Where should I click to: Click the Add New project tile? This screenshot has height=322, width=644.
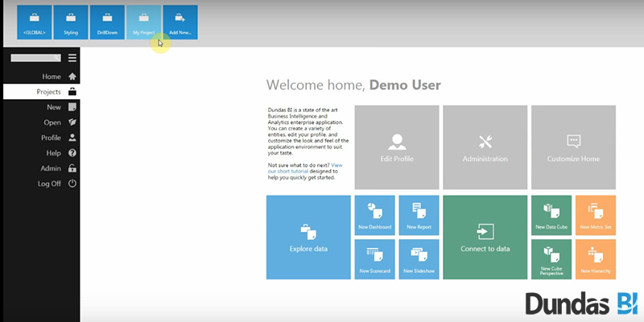(180, 22)
